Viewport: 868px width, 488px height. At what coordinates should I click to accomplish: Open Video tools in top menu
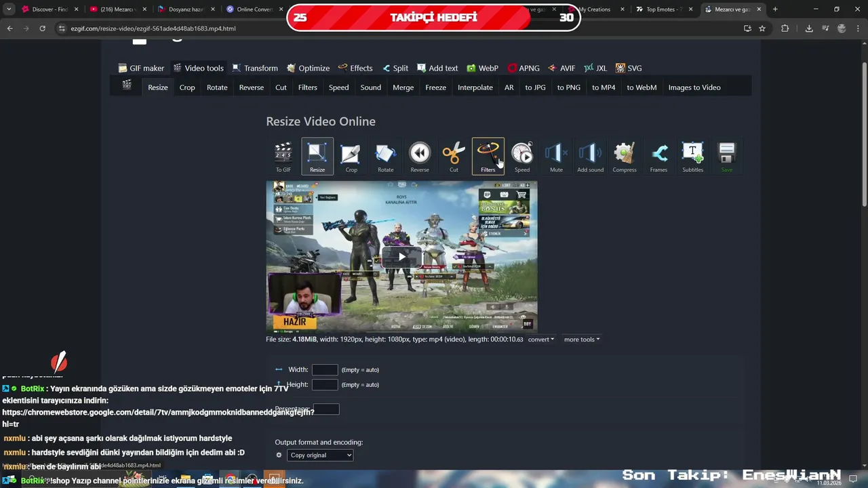click(198, 68)
